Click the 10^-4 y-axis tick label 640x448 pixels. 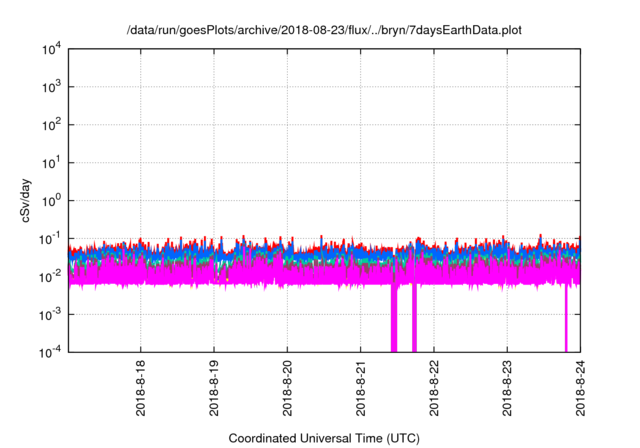pos(50,352)
